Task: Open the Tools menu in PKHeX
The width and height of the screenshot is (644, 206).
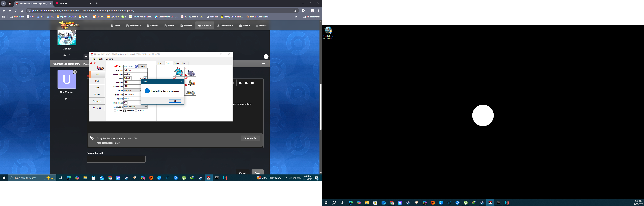Action: (100, 59)
